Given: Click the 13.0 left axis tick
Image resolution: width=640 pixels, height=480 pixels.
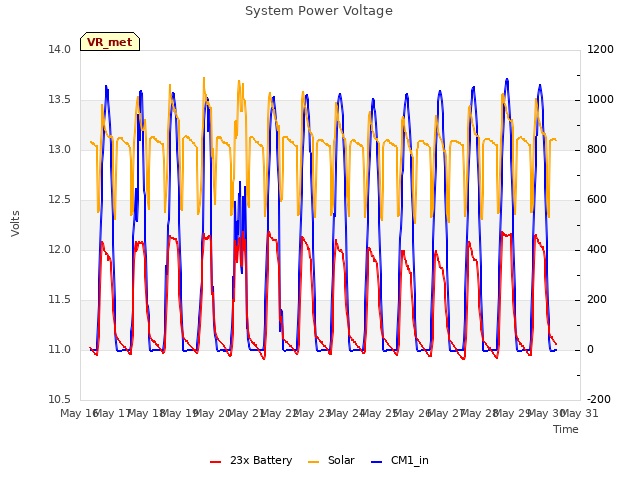Looking at the screenshot, I should [59, 149].
